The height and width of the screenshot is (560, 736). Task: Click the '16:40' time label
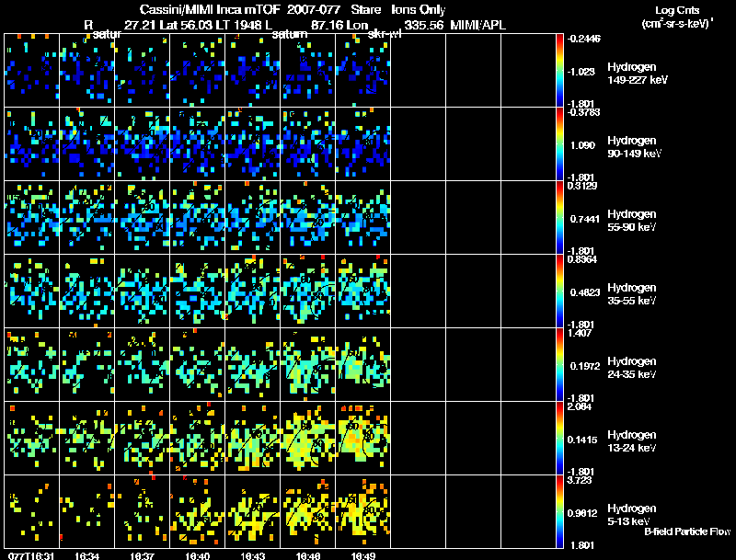(x=198, y=556)
